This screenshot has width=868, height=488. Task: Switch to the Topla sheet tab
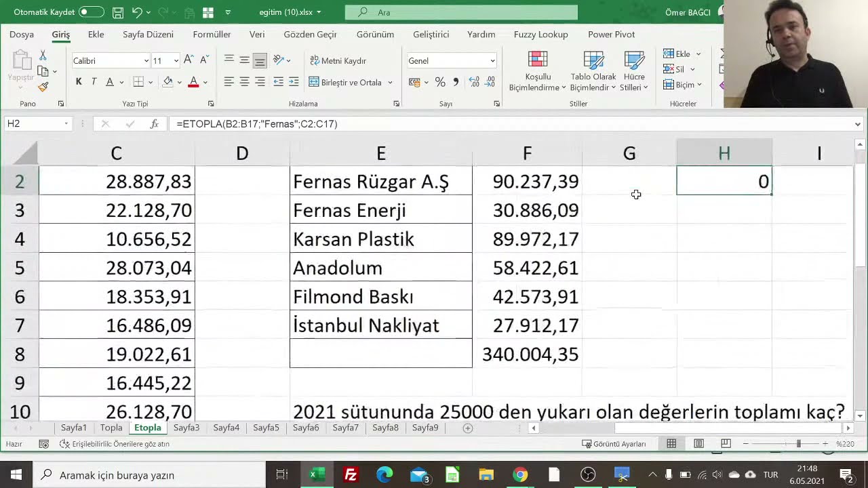point(111,428)
